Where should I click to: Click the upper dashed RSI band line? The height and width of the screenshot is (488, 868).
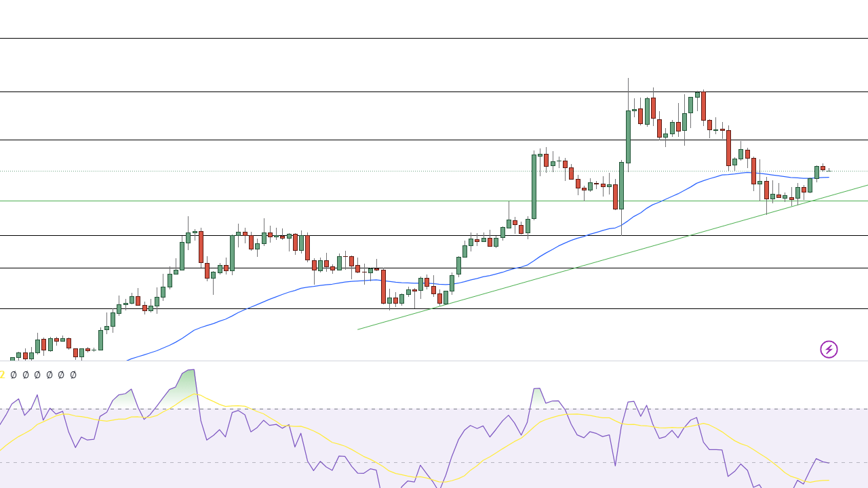click(x=434, y=409)
